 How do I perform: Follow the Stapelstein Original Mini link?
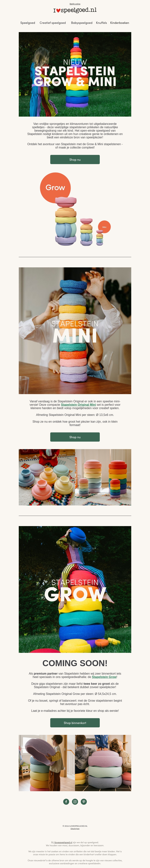[78, 405]
